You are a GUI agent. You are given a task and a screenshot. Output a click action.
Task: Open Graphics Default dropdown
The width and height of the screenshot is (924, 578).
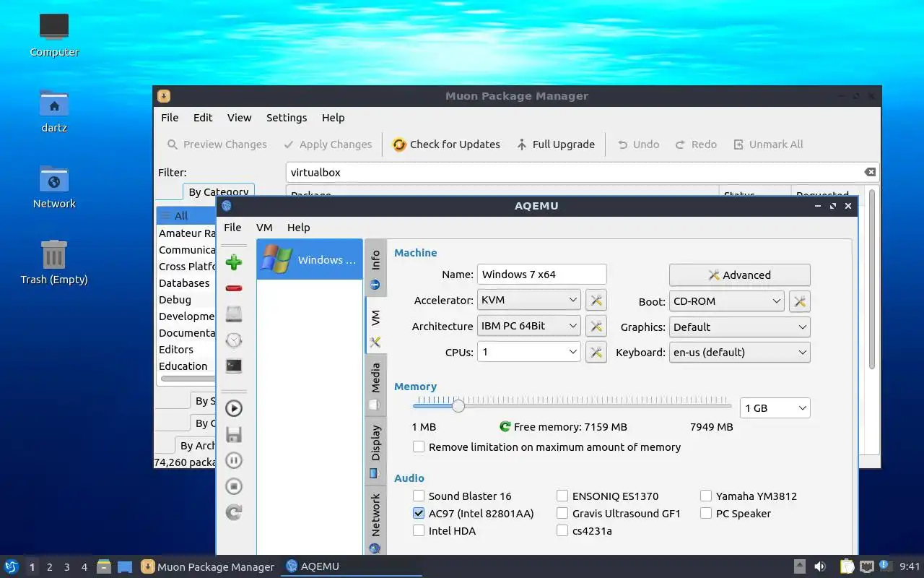tap(739, 327)
